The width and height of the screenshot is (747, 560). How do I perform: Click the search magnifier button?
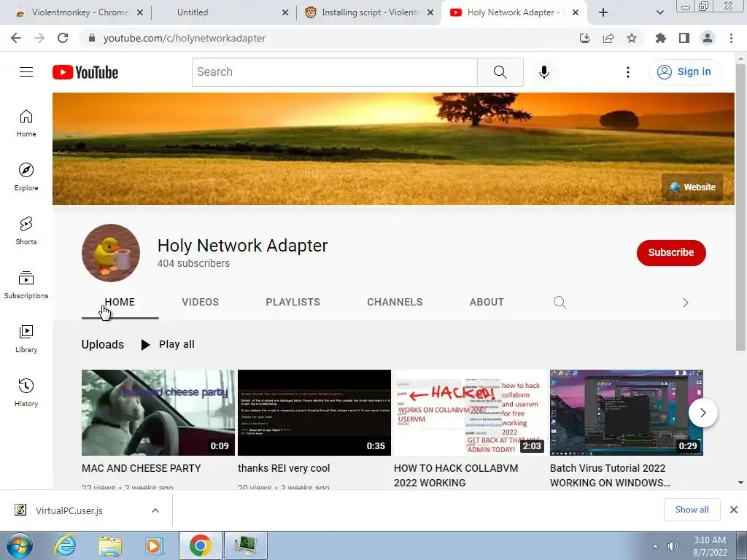pos(500,72)
